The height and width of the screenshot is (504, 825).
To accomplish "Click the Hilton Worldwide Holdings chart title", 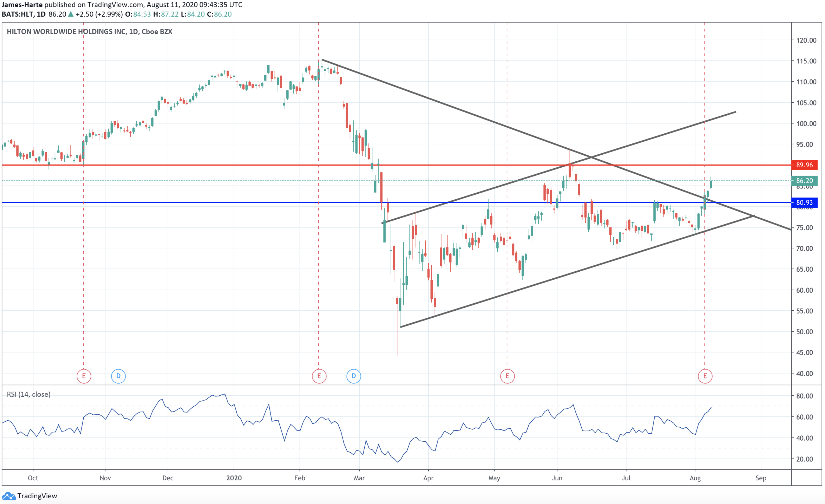I will tap(89, 31).
